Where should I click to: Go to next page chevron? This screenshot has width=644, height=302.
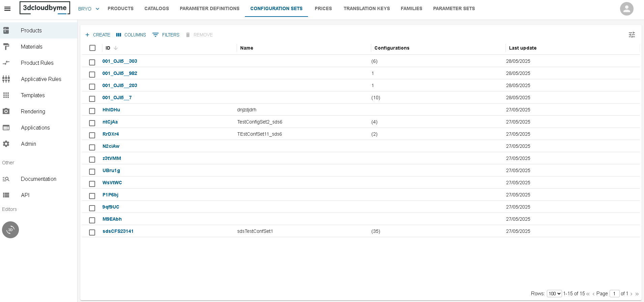click(x=632, y=294)
